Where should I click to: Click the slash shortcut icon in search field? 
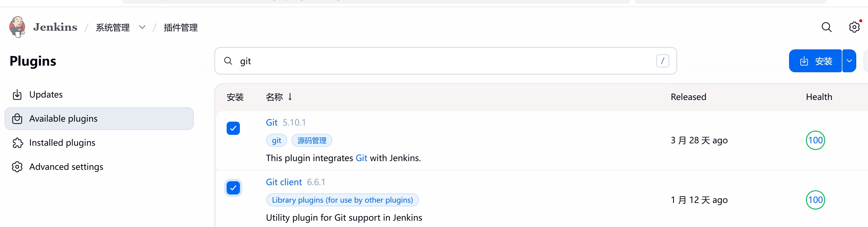pyautogui.click(x=662, y=61)
